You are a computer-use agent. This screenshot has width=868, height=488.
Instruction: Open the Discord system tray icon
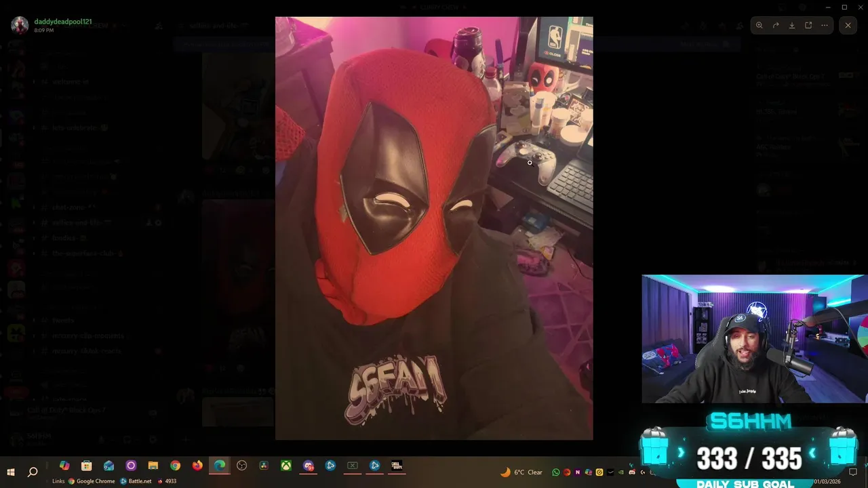(x=632, y=472)
